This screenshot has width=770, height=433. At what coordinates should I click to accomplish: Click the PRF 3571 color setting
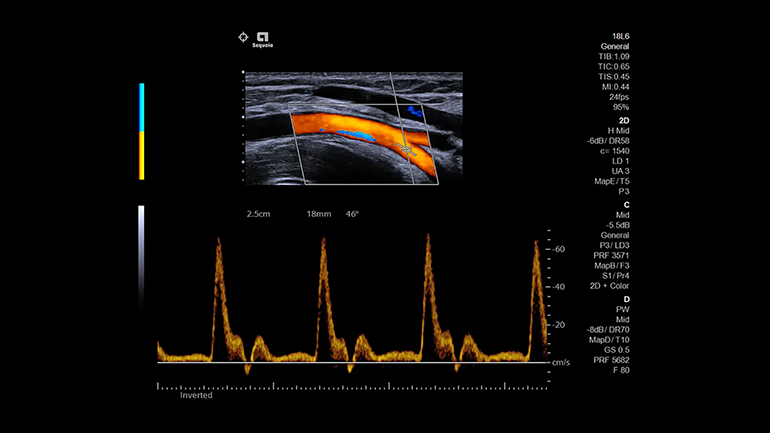pos(615,255)
